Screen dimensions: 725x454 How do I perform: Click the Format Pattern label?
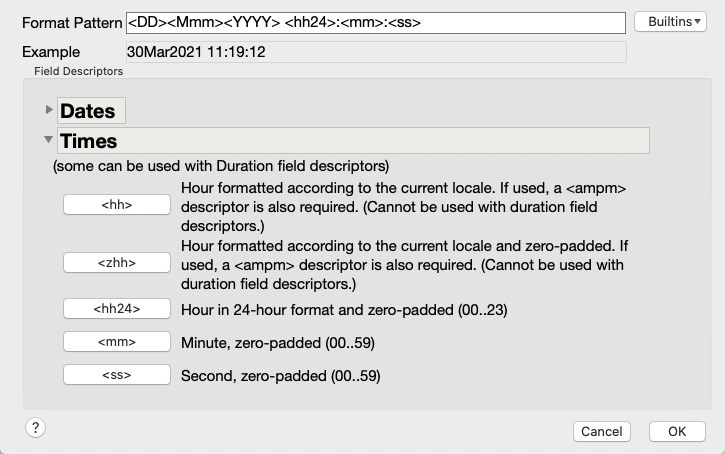72,23
